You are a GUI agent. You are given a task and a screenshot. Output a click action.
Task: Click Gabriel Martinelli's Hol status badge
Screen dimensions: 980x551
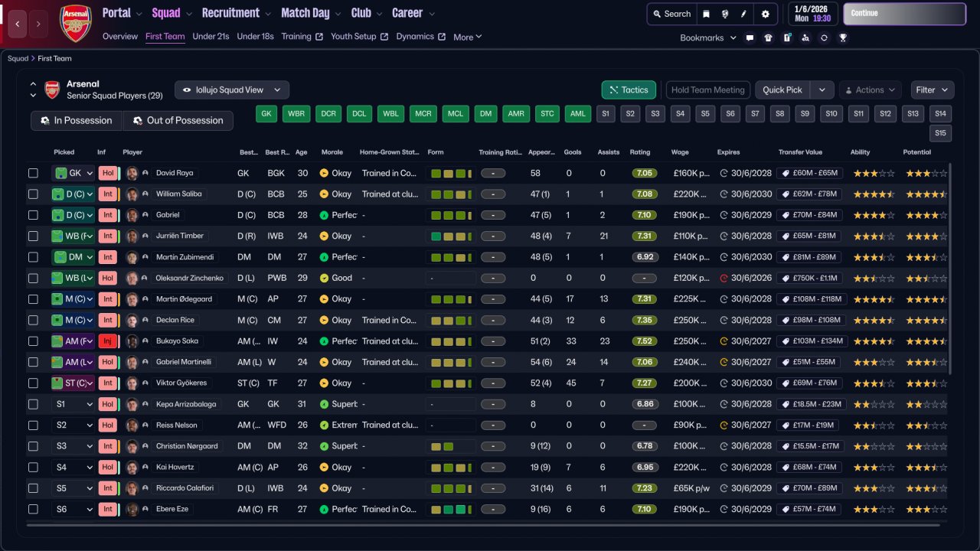(x=108, y=362)
